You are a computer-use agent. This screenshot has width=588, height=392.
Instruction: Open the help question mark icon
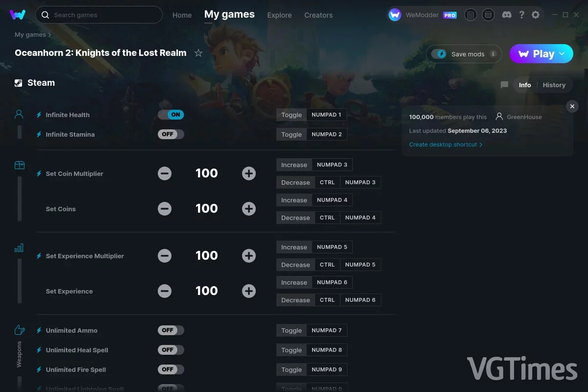point(522,15)
